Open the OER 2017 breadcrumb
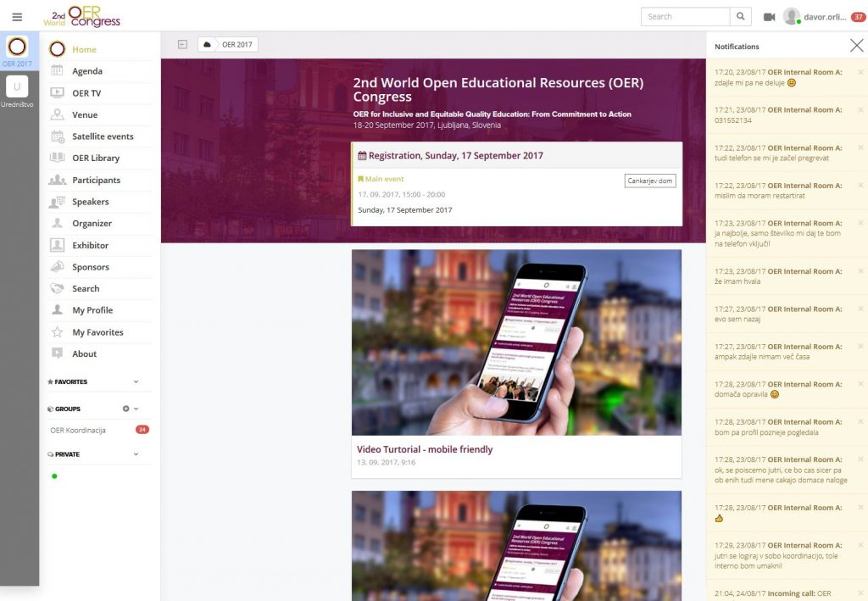 click(x=237, y=45)
